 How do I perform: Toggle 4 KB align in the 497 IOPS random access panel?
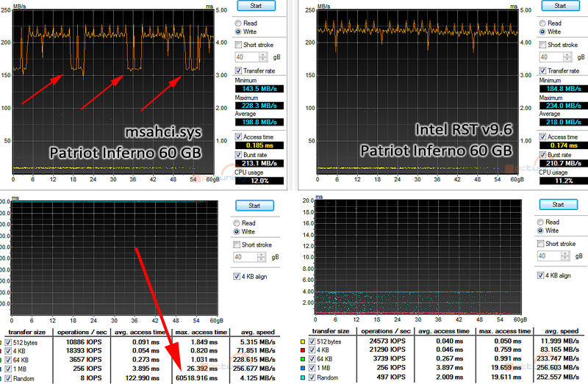pos(540,275)
